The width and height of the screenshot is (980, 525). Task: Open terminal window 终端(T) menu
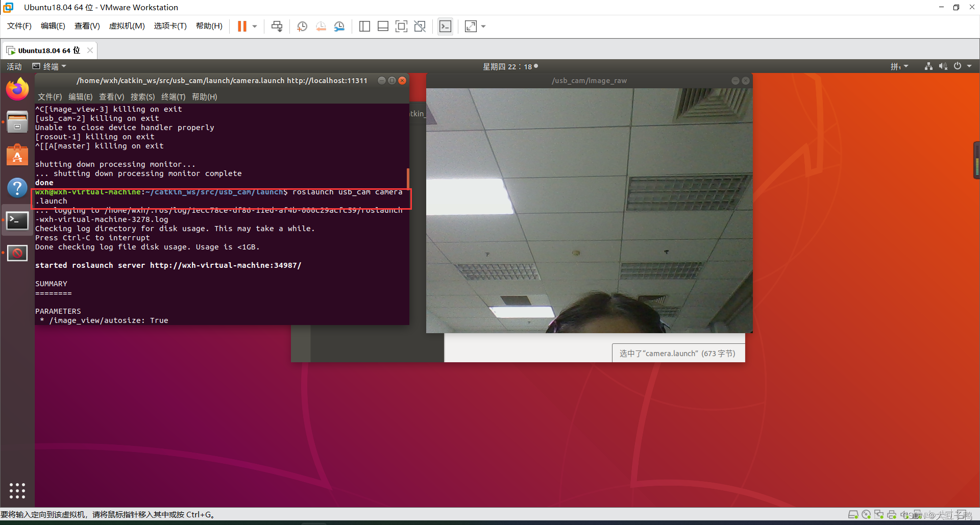[174, 96]
